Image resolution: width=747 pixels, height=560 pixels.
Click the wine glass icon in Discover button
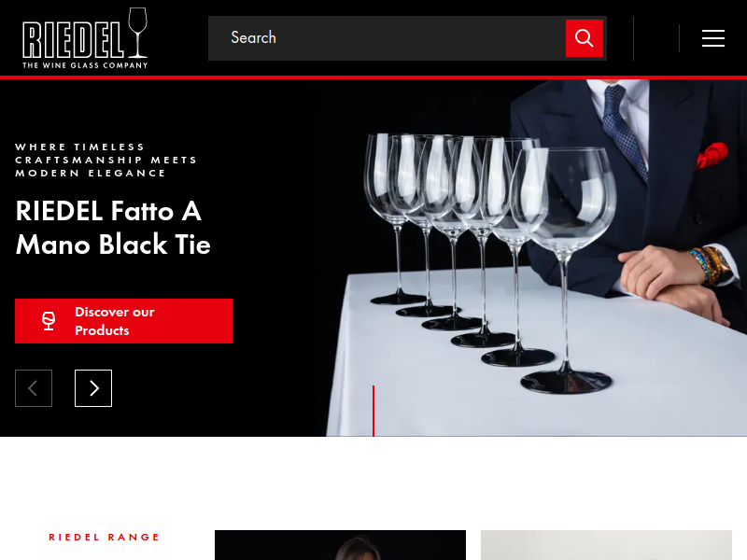click(49, 321)
